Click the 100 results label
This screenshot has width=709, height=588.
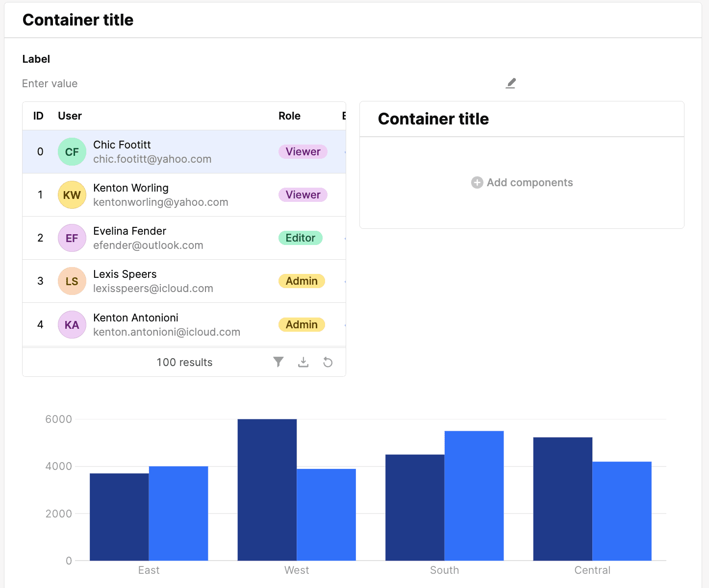pos(184,362)
